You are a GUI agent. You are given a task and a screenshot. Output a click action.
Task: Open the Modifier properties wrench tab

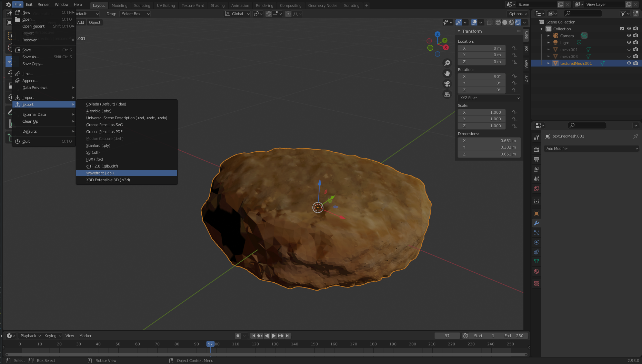point(536,223)
